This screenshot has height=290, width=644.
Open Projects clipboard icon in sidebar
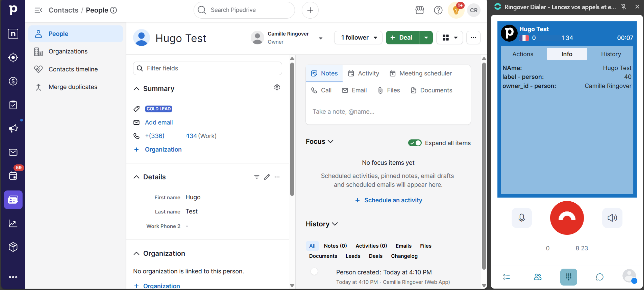[x=13, y=105]
